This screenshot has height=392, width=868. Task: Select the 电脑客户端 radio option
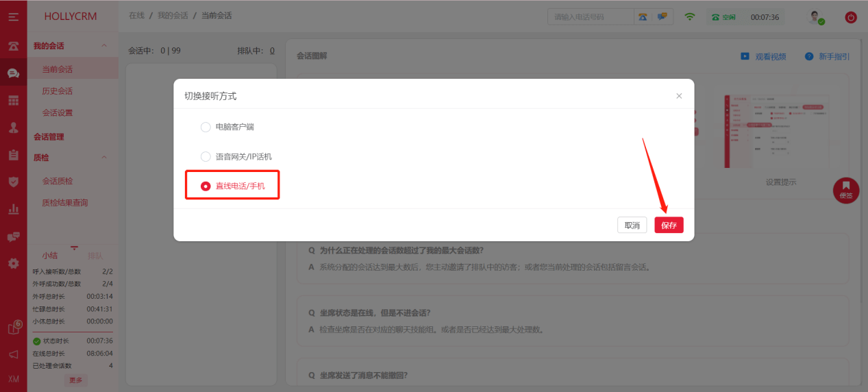(206, 127)
